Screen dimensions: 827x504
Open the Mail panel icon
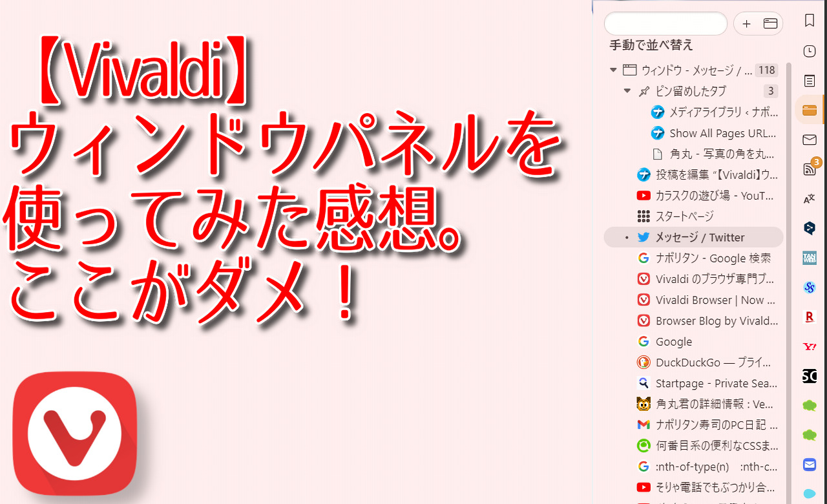tap(809, 140)
